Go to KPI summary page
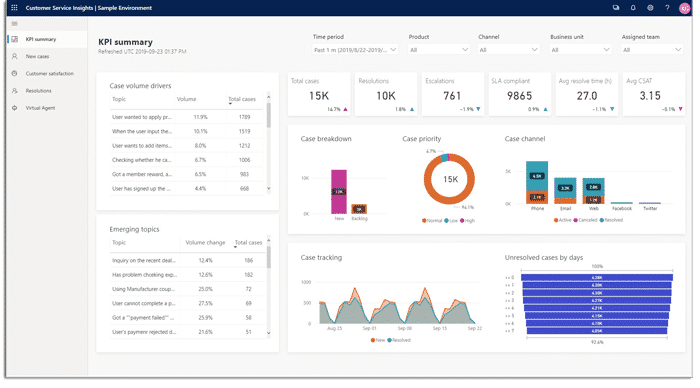 tap(47, 39)
